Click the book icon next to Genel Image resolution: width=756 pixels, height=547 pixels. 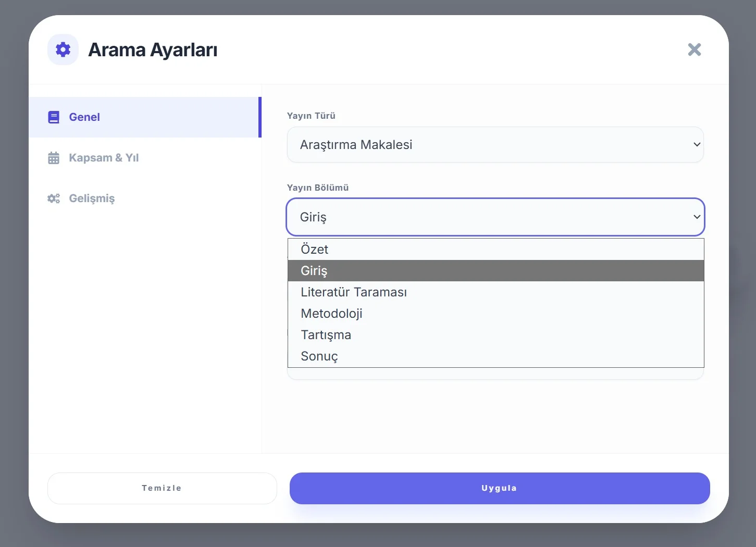54,117
